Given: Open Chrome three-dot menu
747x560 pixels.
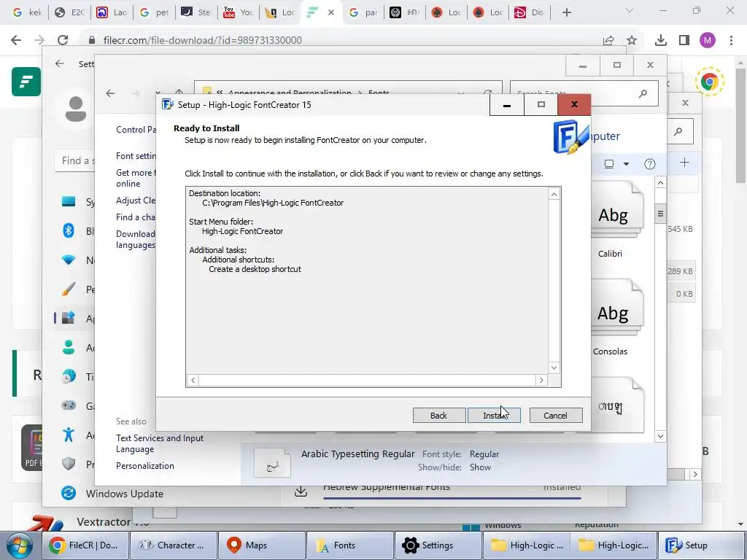Looking at the screenshot, I should (731, 41).
